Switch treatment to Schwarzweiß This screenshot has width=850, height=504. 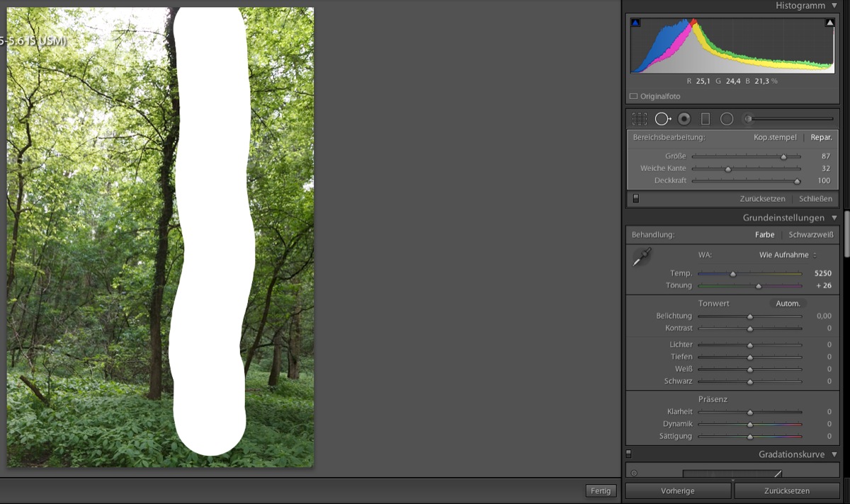(811, 234)
